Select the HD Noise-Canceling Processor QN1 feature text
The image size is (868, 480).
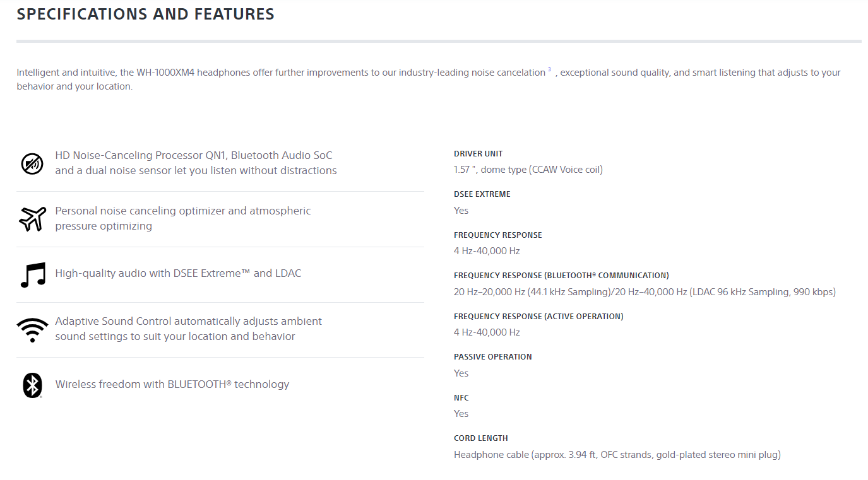click(196, 163)
